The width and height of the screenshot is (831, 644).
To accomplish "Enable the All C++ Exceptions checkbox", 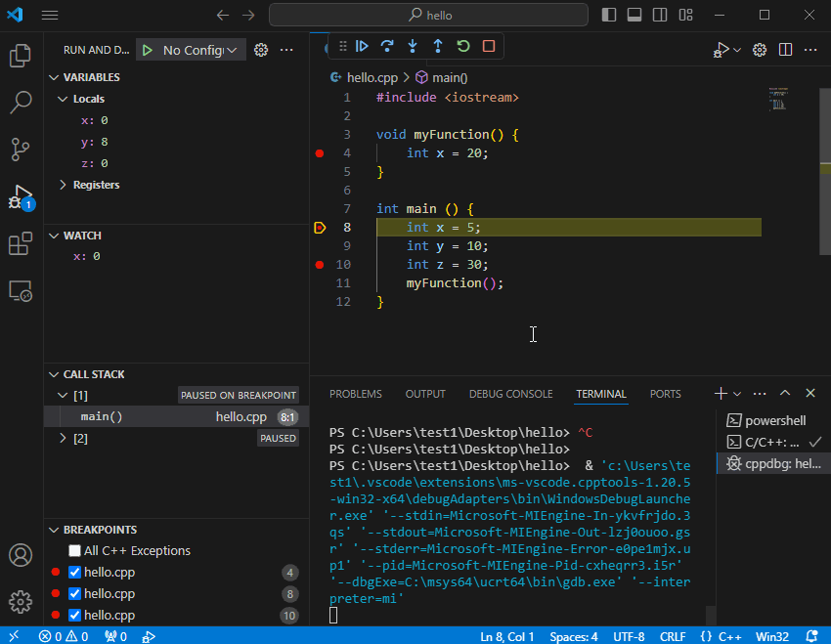I will point(74,551).
